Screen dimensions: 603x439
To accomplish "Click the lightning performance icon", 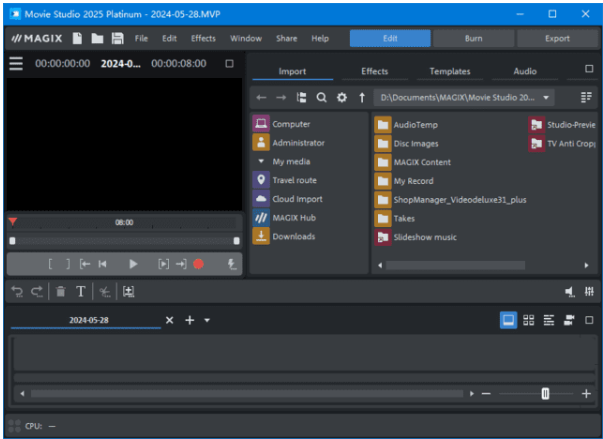I will click(231, 264).
